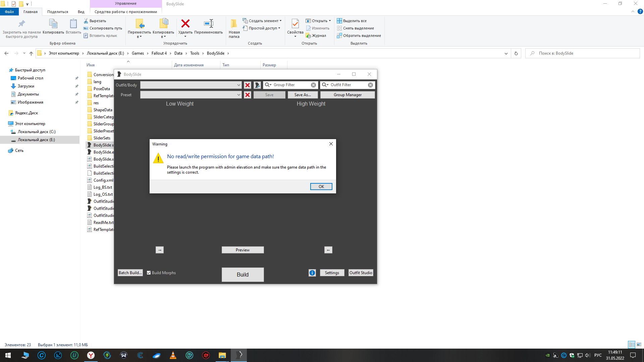Expand the Outfit/Body dropdown
The width and height of the screenshot is (644, 362).
[238, 85]
